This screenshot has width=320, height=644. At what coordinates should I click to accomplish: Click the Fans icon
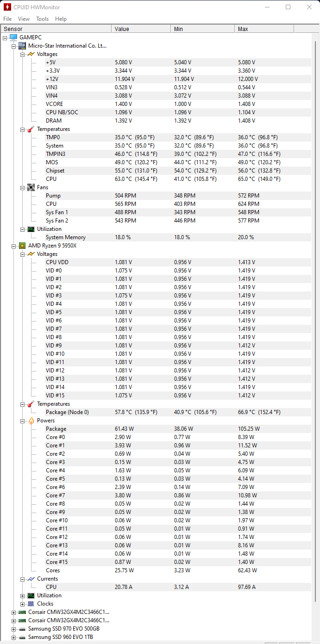tap(31, 187)
